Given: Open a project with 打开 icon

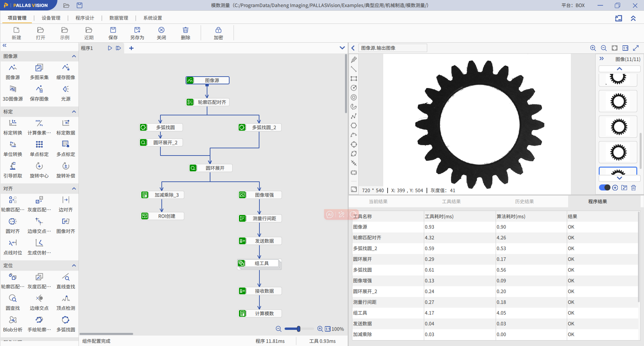Looking at the screenshot, I should [x=41, y=33].
